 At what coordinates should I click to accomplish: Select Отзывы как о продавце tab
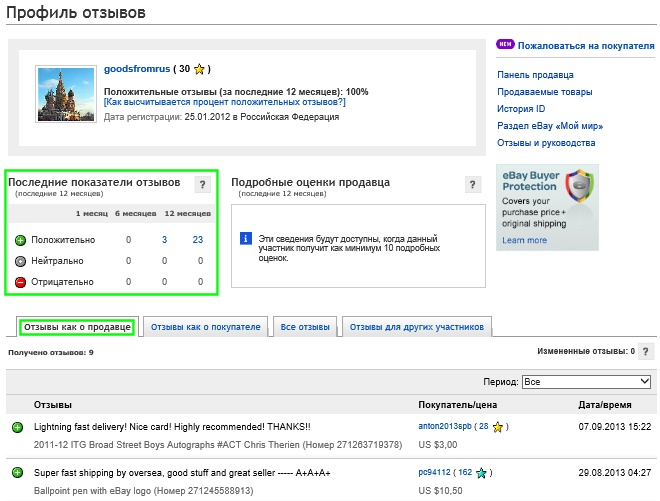(77, 327)
